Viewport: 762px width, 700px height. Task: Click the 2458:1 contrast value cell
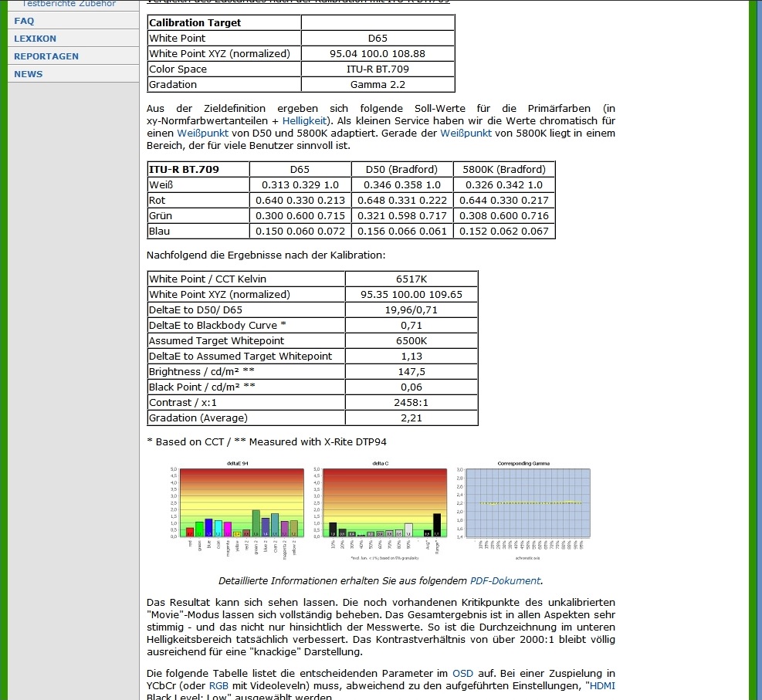tap(411, 402)
